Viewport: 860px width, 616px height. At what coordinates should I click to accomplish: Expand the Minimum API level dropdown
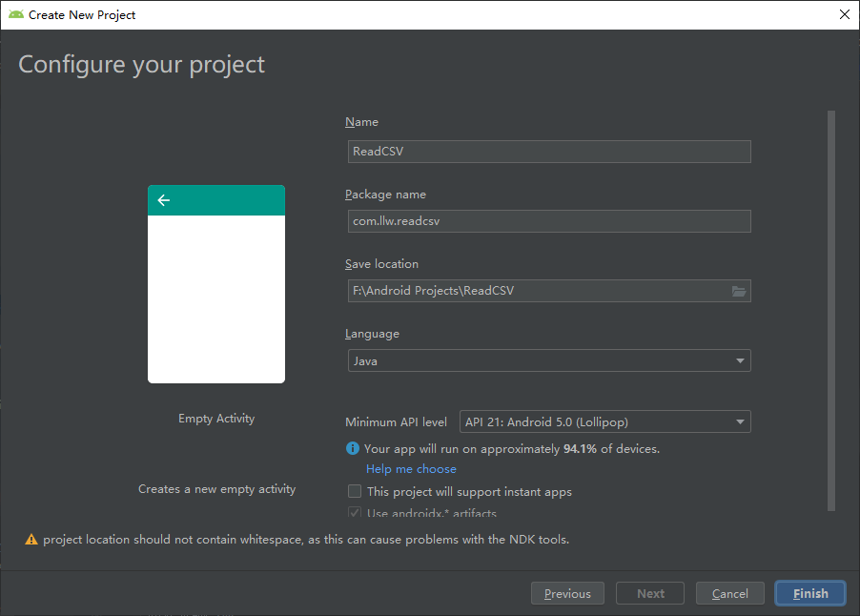605,421
